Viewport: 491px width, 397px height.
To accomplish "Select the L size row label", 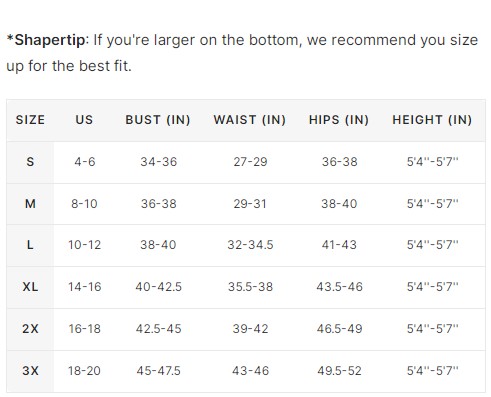I will [x=30, y=245].
